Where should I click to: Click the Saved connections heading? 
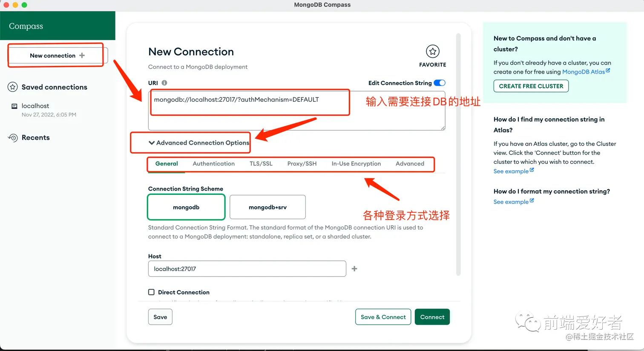click(x=55, y=87)
